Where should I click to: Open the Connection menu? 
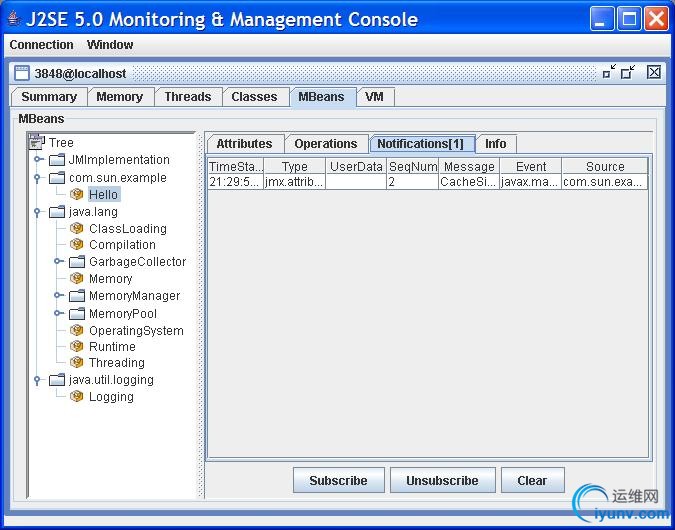click(x=41, y=45)
